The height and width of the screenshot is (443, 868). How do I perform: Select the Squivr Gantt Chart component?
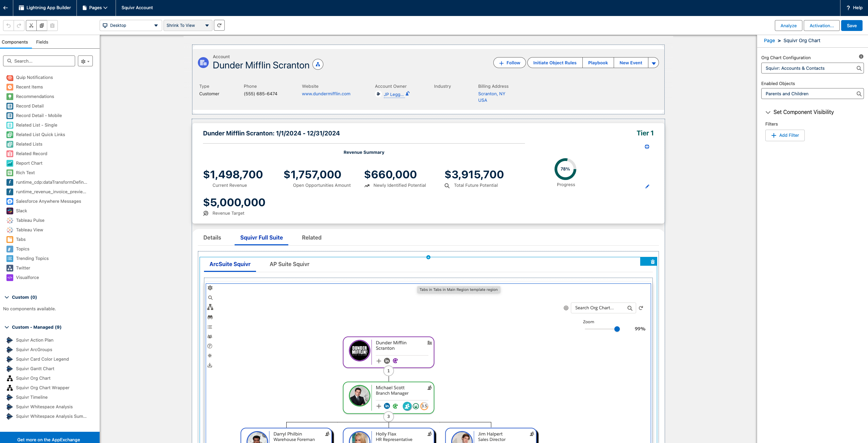(x=35, y=369)
